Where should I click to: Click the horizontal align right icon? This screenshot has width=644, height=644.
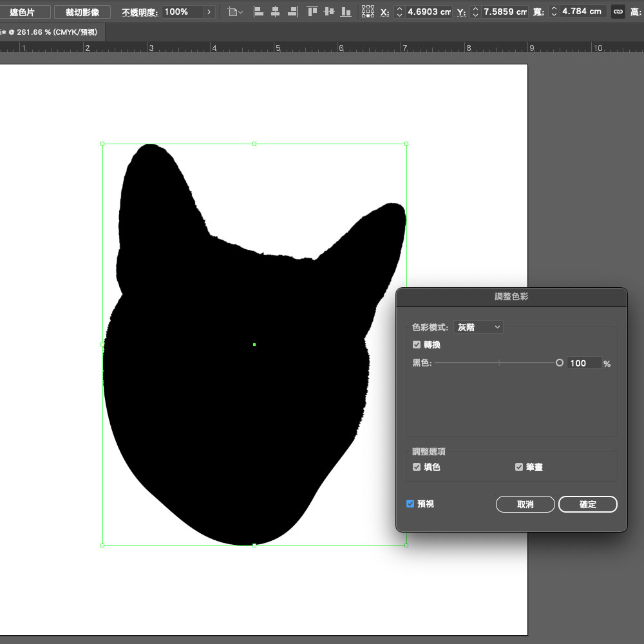coord(293,12)
